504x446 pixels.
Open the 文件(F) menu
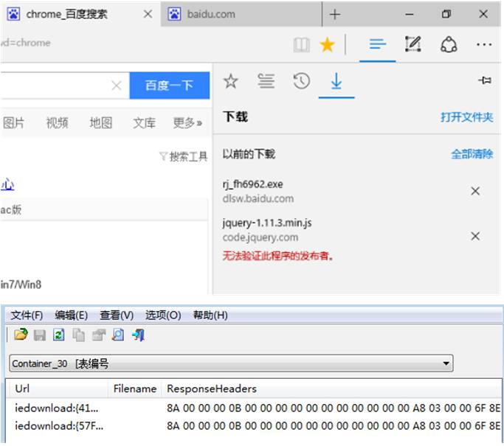(x=27, y=316)
